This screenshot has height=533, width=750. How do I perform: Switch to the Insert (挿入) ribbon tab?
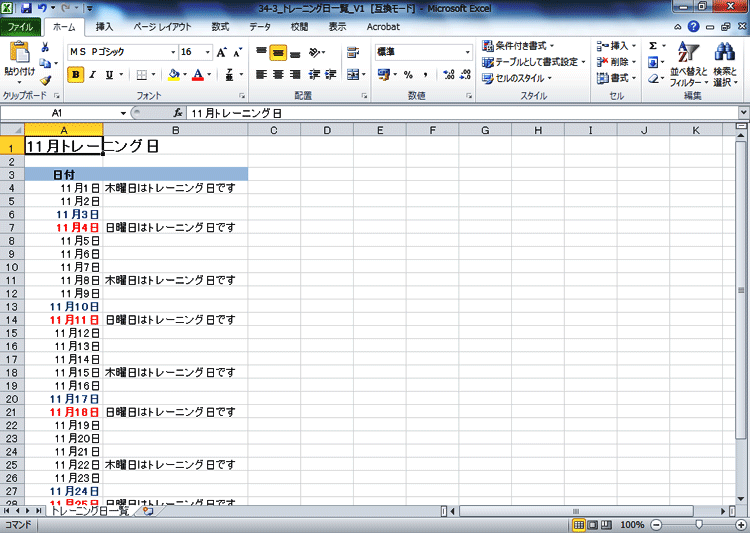click(x=104, y=27)
